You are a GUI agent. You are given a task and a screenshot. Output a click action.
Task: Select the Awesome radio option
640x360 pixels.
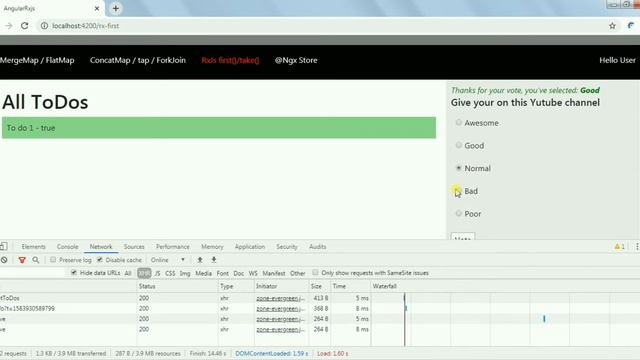(x=458, y=122)
